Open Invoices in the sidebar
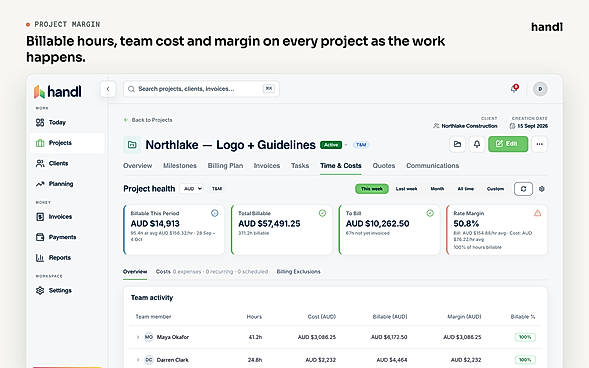This screenshot has width=589, height=368. coord(67,217)
